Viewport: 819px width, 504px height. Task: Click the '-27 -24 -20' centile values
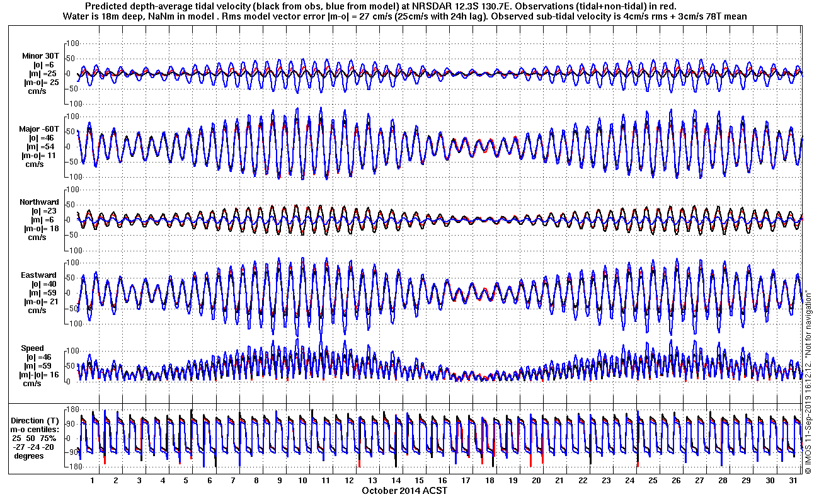[35, 447]
